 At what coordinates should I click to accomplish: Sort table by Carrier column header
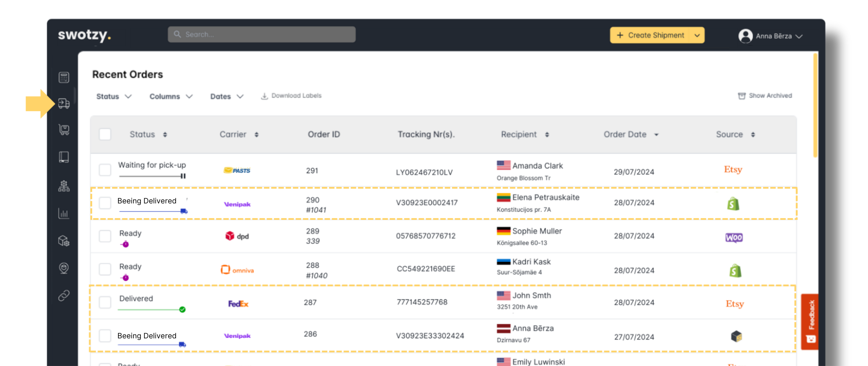239,134
